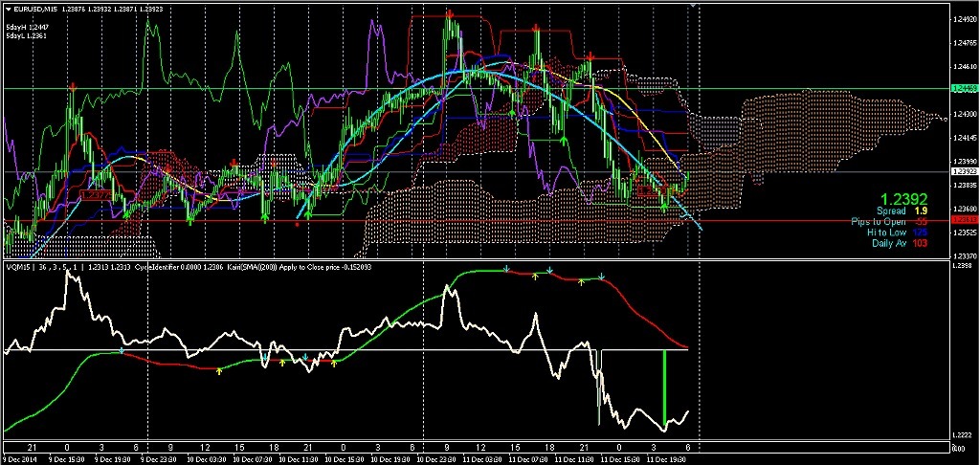Click the 1.24300 price scale label

pos(963,114)
